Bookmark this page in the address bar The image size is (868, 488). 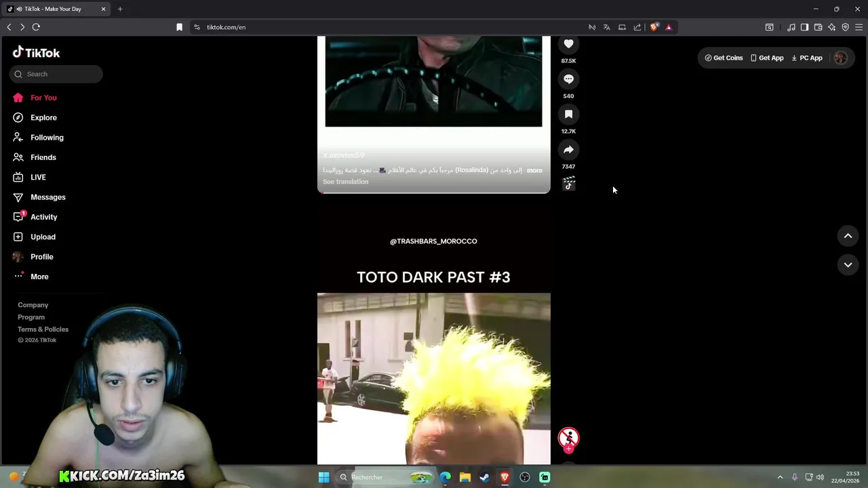pos(179,27)
